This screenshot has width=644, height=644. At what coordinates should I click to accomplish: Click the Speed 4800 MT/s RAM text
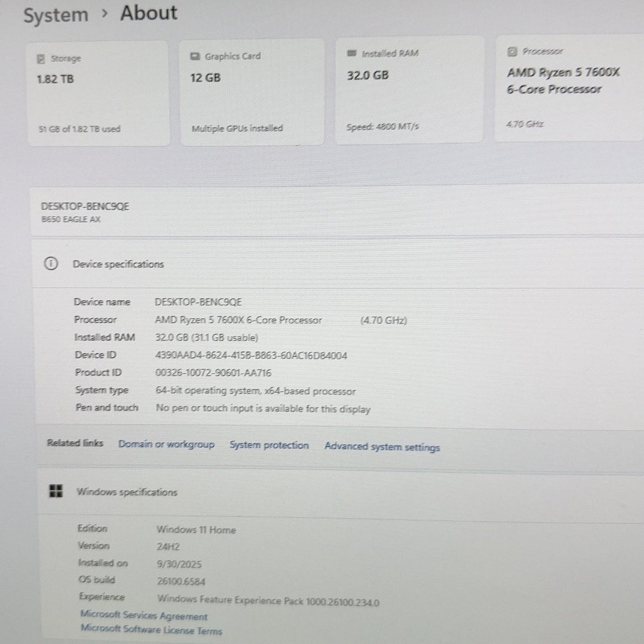[383, 127]
